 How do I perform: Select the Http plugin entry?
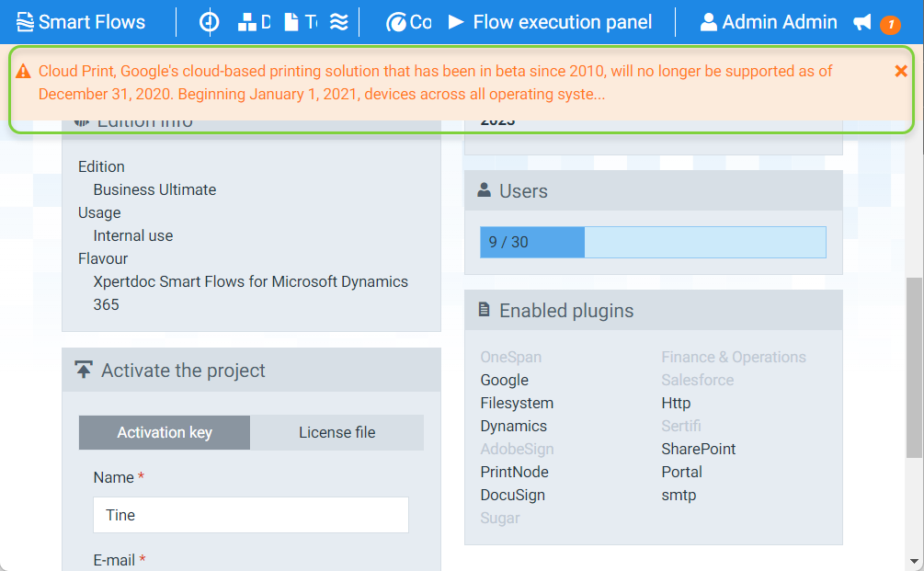[676, 403]
